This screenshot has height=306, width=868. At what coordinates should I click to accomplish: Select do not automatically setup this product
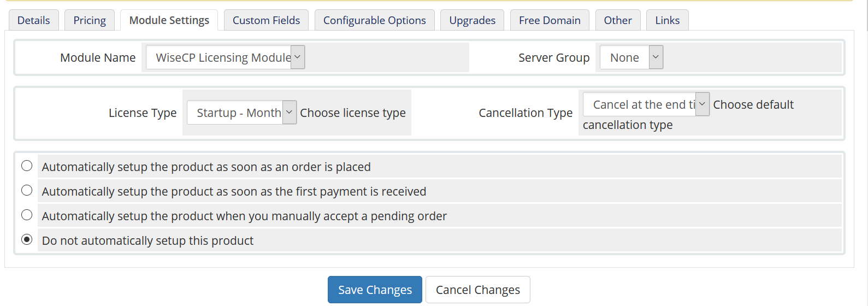click(27, 240)
